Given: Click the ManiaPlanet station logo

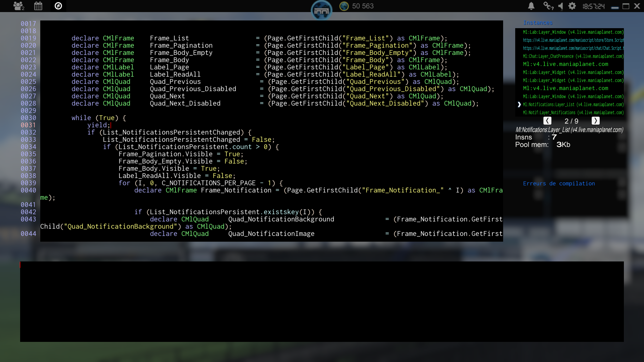Looking at the screenshot, I should (x=321, y=11).
